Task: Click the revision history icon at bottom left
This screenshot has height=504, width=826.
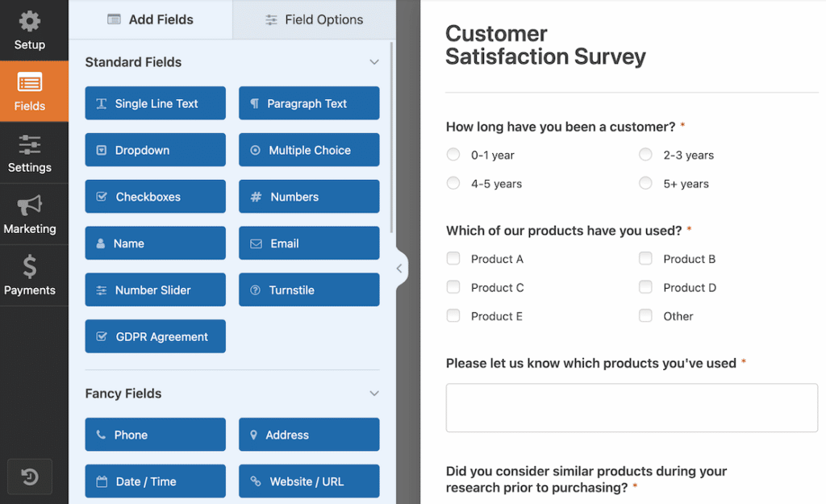Action: tap(30, 477)
